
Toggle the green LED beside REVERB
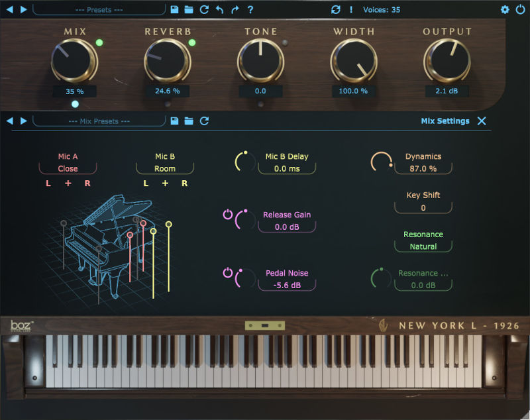192,43
